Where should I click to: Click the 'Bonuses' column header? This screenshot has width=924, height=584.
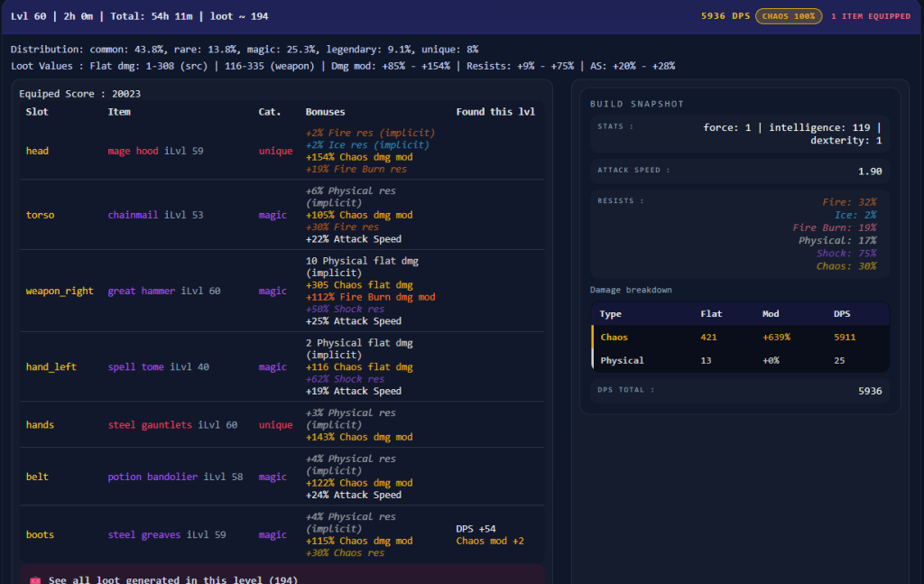pyautogui.click(x=325, y=112)
